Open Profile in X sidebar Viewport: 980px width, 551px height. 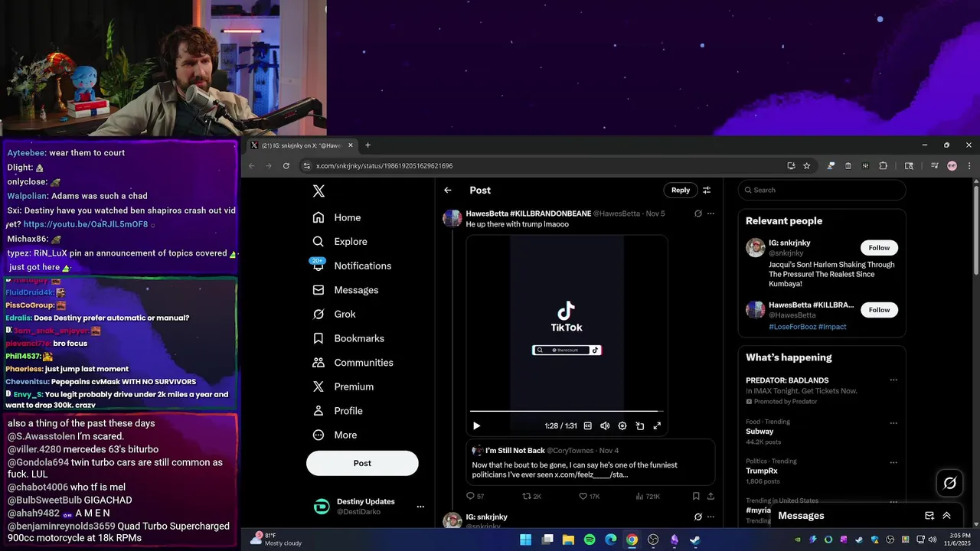338,411
